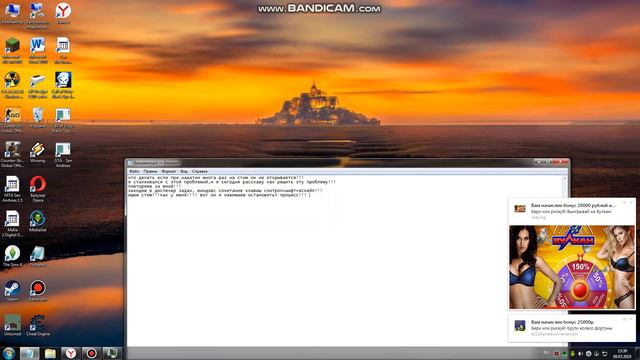Click the Вулкан casino banner image

click(x=572, y=267)
